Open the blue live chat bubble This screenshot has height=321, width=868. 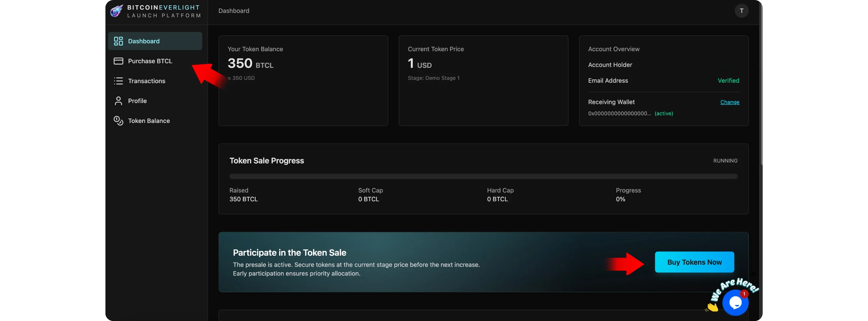pos(735,303)
